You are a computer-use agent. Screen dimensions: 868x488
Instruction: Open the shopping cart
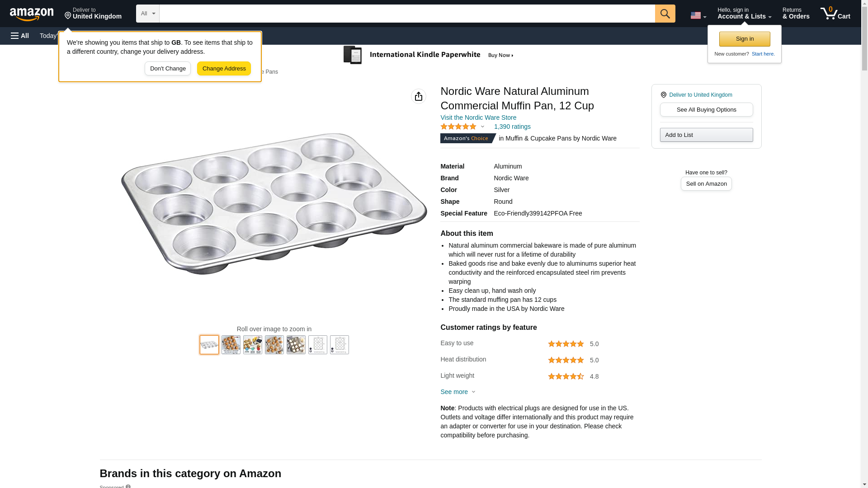[x=835, y=14]
